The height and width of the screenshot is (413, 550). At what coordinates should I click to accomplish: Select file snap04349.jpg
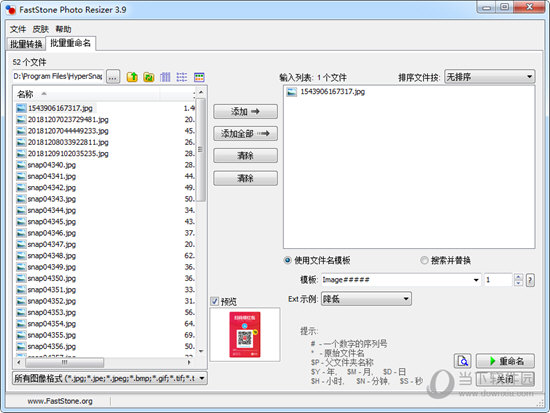pyautogui.click(x=52, y=267)
